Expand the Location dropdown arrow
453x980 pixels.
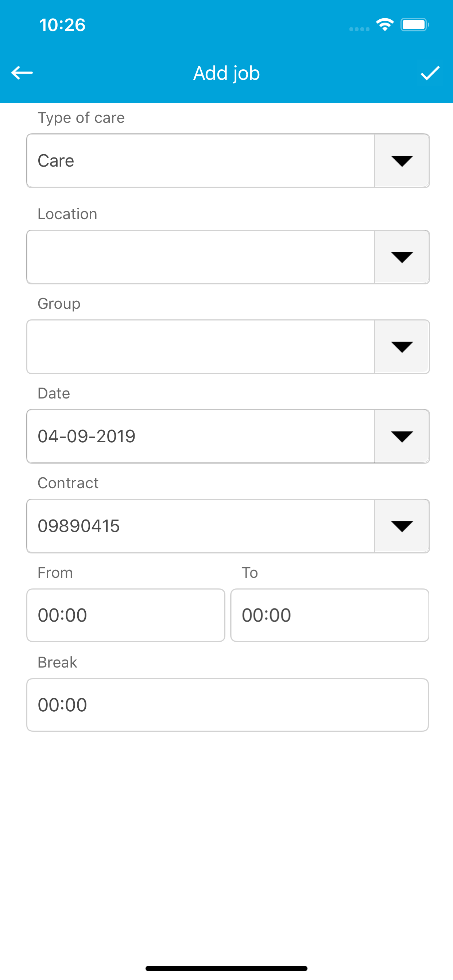[x=402, y=257]
